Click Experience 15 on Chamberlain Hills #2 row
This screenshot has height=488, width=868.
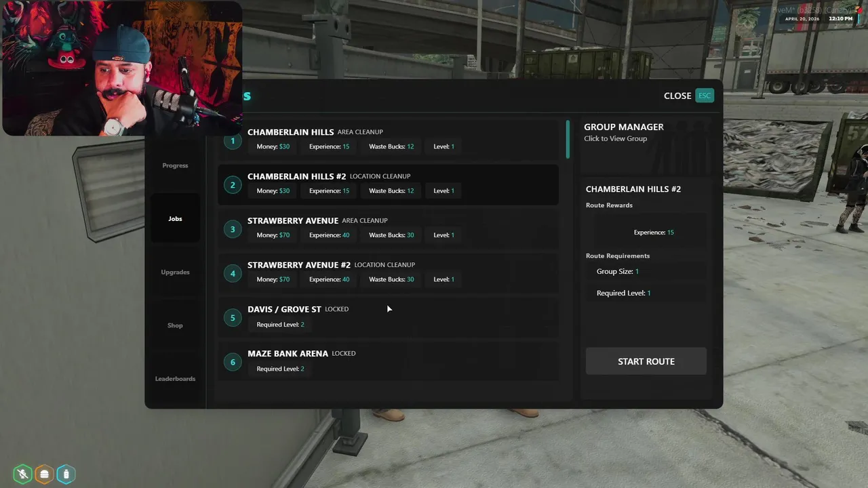(330, 190)
